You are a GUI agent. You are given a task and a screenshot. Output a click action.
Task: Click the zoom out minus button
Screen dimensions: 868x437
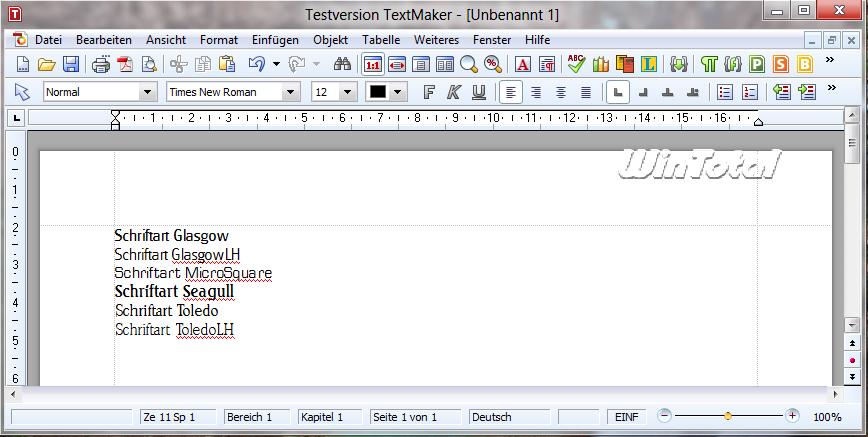coord(665,416)
